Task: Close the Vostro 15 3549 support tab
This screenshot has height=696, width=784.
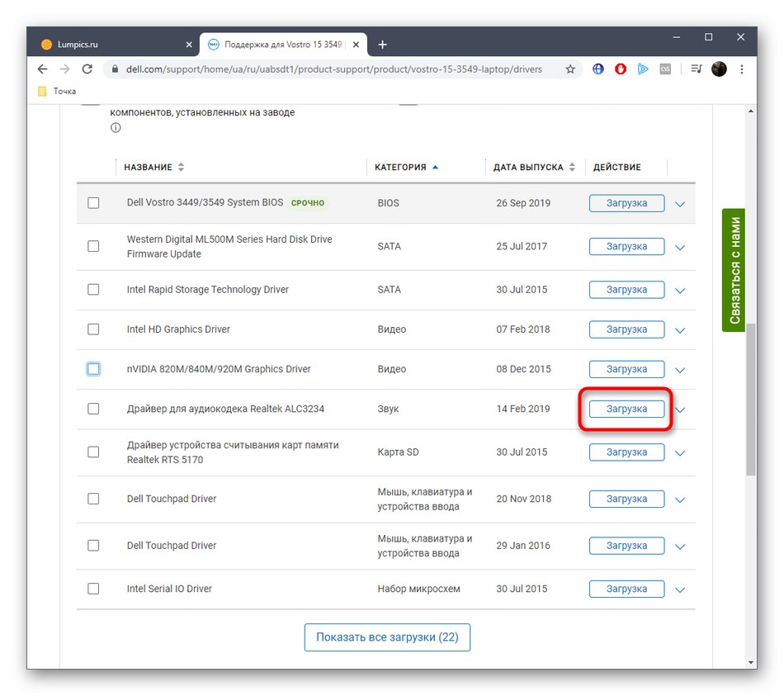Action: [x=356, y=45]
